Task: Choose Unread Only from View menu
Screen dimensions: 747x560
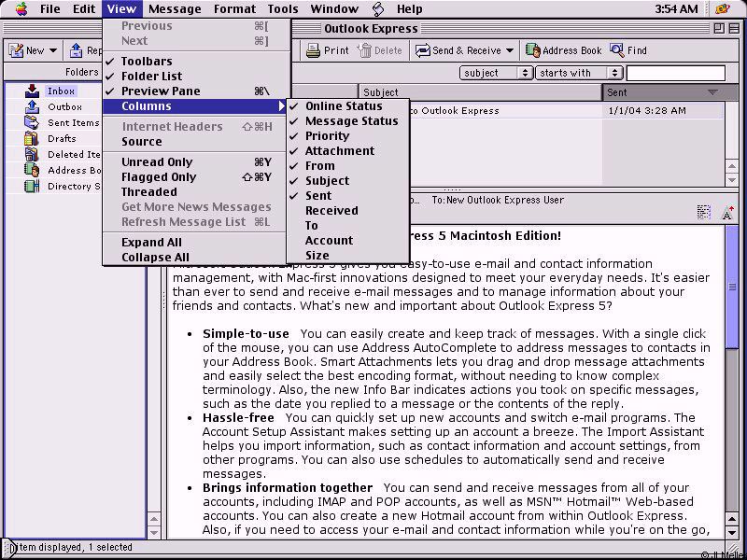Action: 194,161
